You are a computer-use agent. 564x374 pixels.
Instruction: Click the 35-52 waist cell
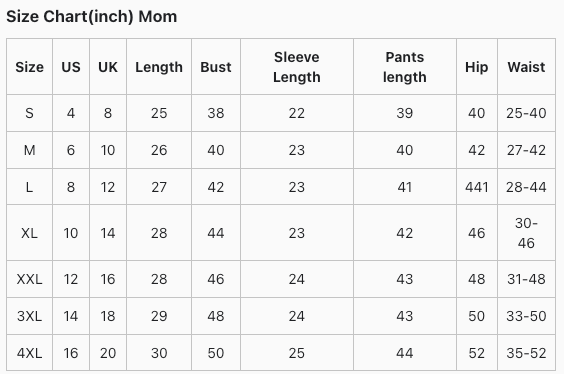(526, 353)
